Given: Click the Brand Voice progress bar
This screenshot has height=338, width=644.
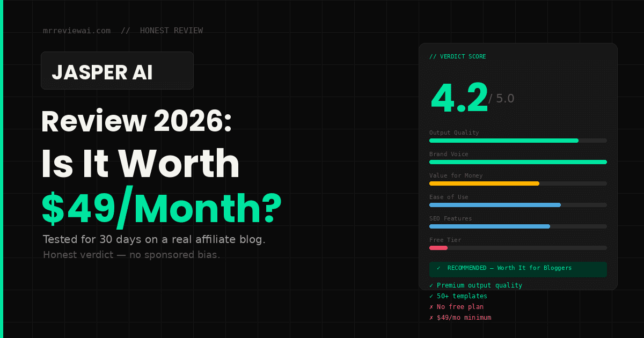Looking at the screenshot, I should coord(518,162).
